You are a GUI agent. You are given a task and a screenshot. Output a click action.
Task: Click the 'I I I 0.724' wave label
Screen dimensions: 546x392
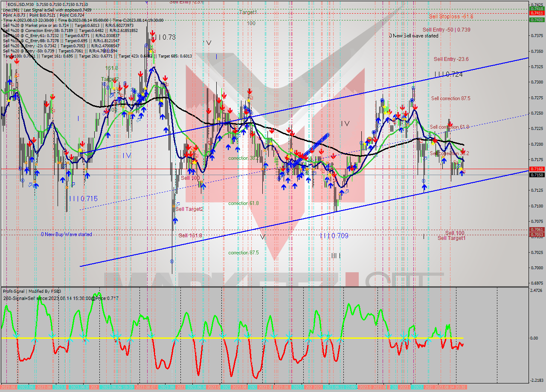click(x=448, y=74)
